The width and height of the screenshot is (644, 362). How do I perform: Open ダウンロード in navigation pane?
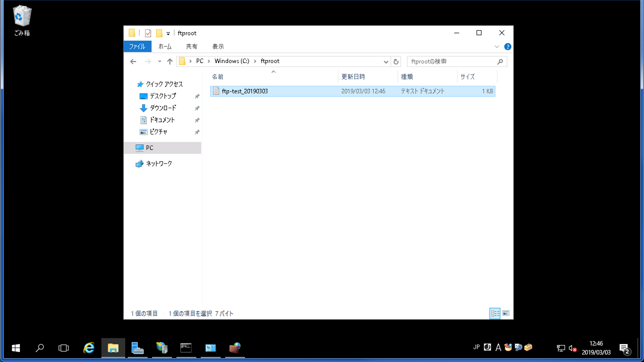click(163, 108)
